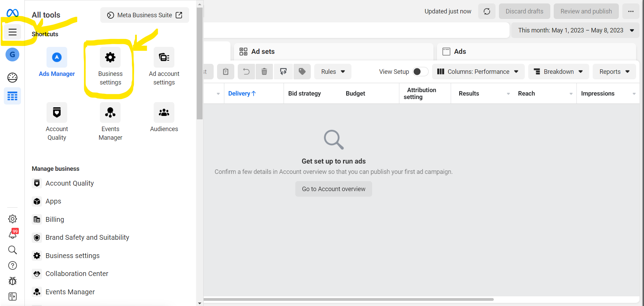Open the three-dots more options button
The image size is (644, 306).
click(631, 11)
